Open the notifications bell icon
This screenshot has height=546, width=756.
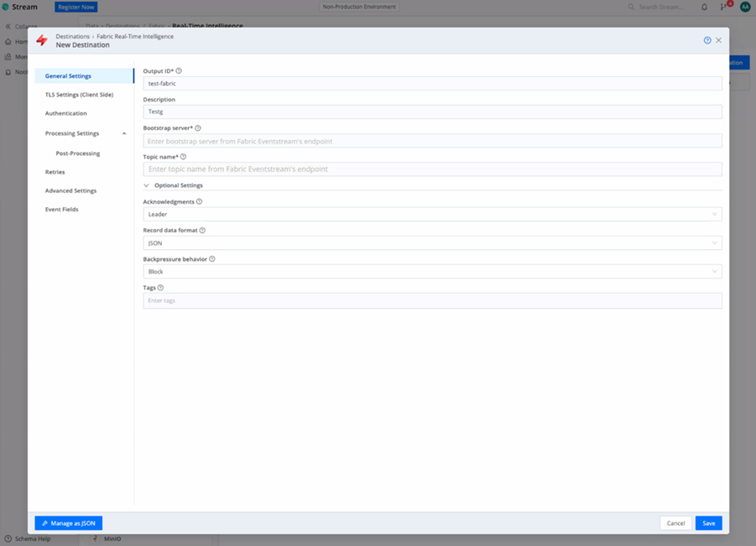point(703,7)
